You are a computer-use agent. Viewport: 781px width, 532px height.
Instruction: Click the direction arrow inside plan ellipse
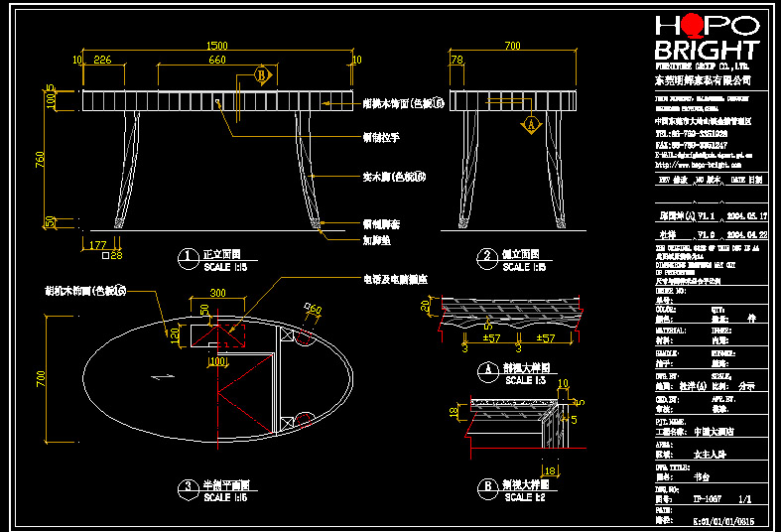[163, 376]
